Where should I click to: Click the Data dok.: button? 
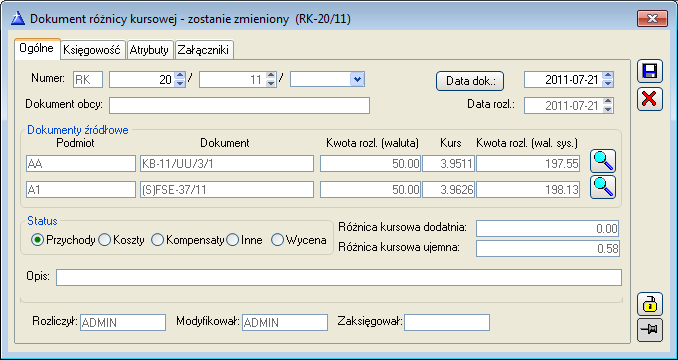tap(470, 81)
